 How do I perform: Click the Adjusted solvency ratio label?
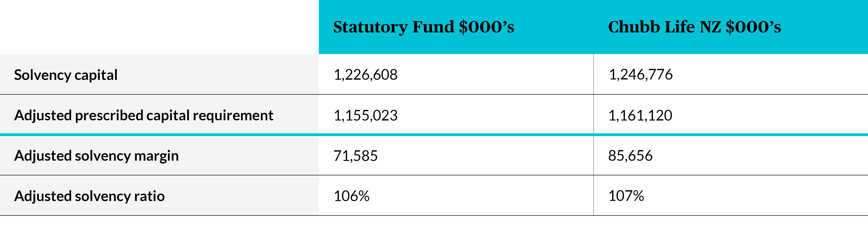pos(89,196)
